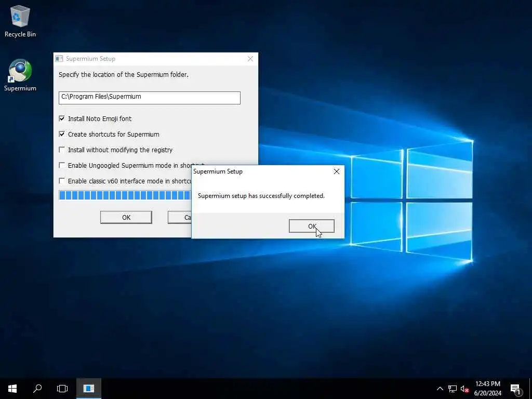Toggle Create shortcuts for Supermium checkbox
532x399 pixels.
click(62, 134)
